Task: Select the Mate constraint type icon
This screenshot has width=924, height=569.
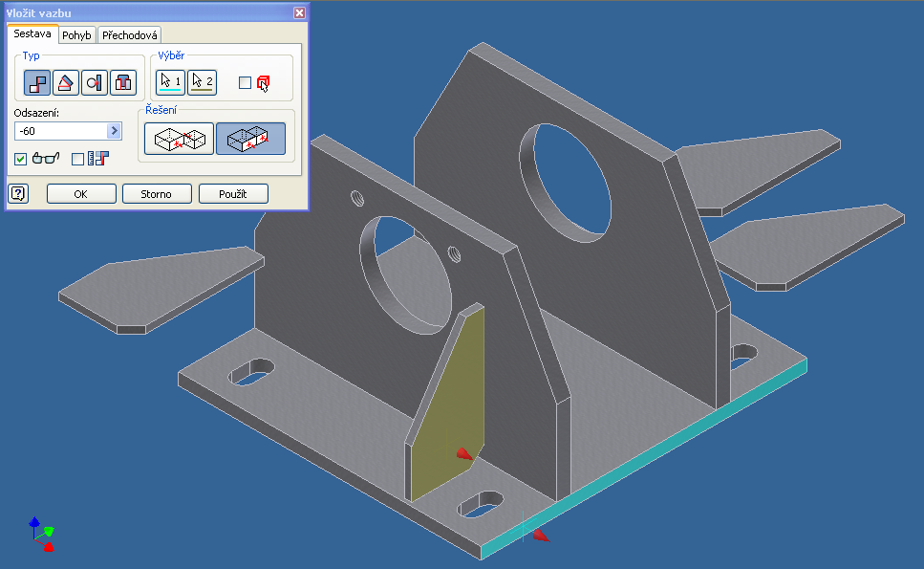Action: coord(37,83)
